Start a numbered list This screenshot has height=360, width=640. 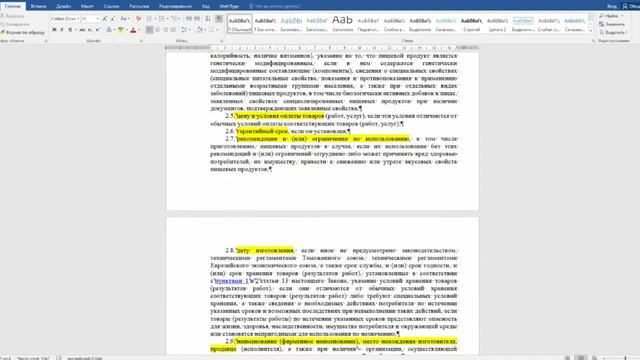point(161,19)
